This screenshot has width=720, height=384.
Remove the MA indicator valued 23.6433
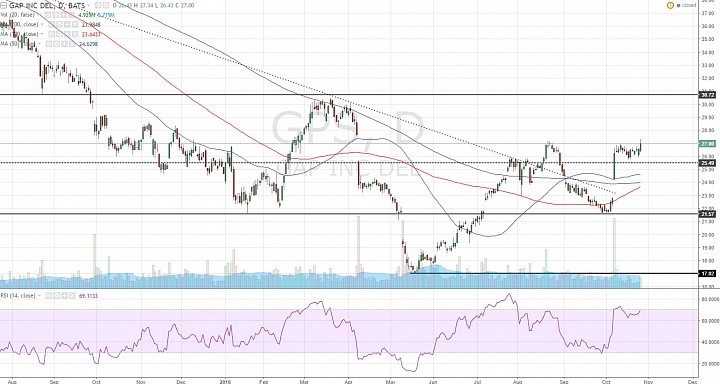coord(75,34)
